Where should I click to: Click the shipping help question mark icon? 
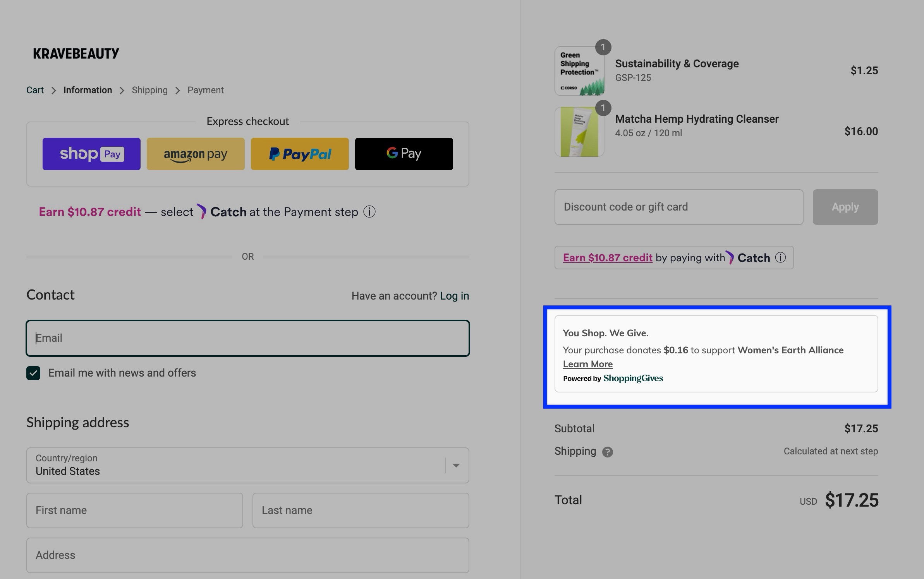[608, 452]
